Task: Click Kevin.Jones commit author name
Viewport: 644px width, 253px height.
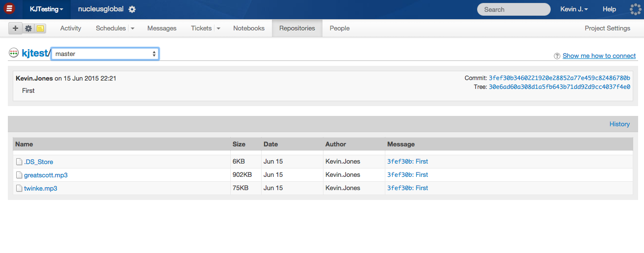Action: [34, 78]
